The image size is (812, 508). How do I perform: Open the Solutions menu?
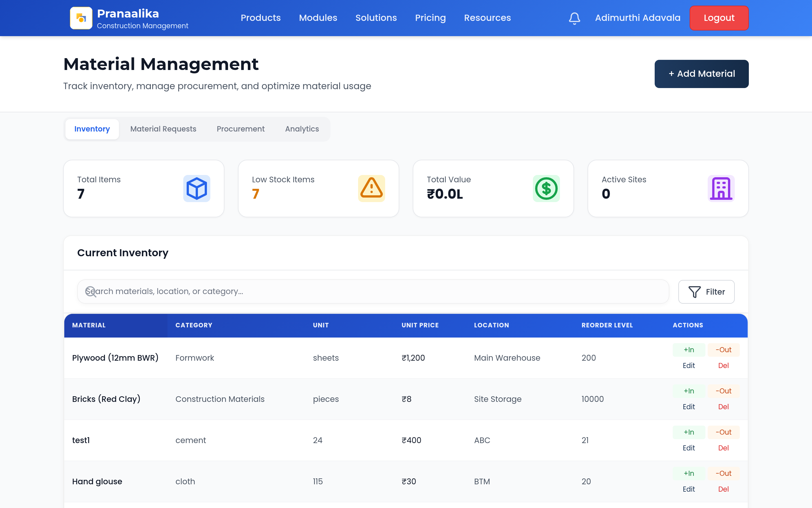tap(376, 18)
